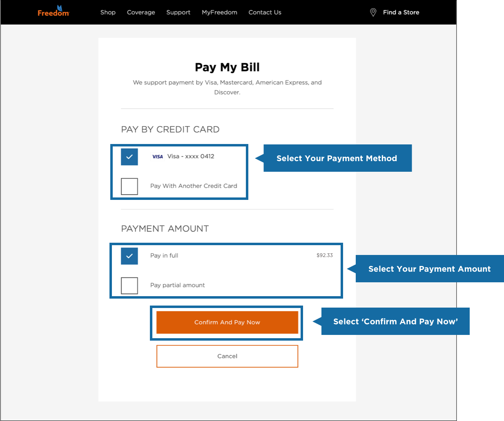This screenshot has width=504, height=421.
Task: Click the store locator pin icon
Action: [373, 13]
